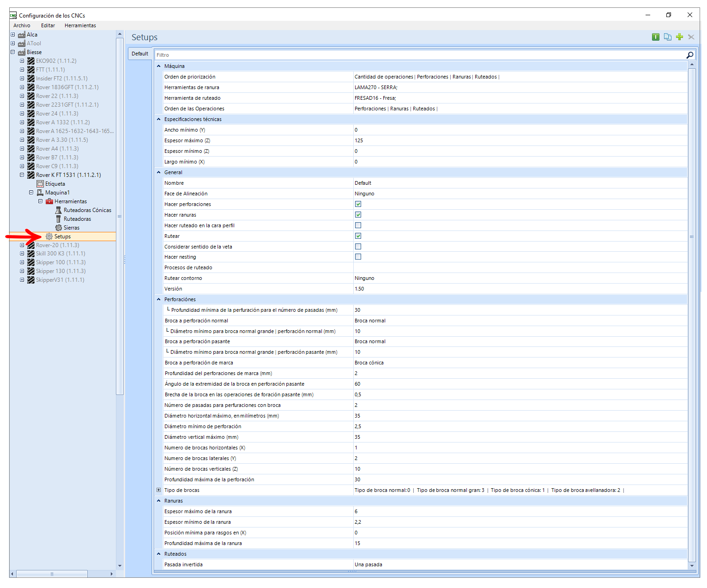Click the Rover C9 machine icon
This screenshot has width=707, height=588.
(31, 166)
